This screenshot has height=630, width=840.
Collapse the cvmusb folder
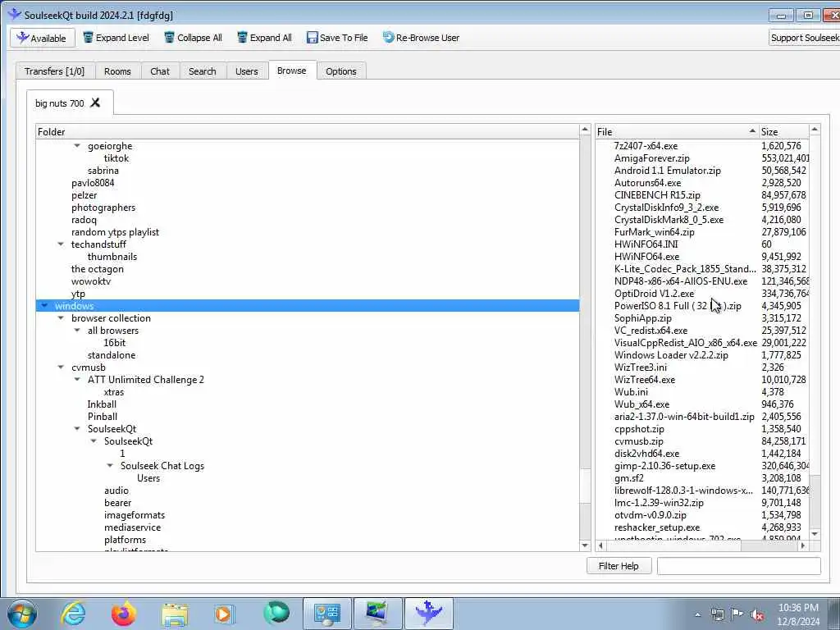[61, 367]
